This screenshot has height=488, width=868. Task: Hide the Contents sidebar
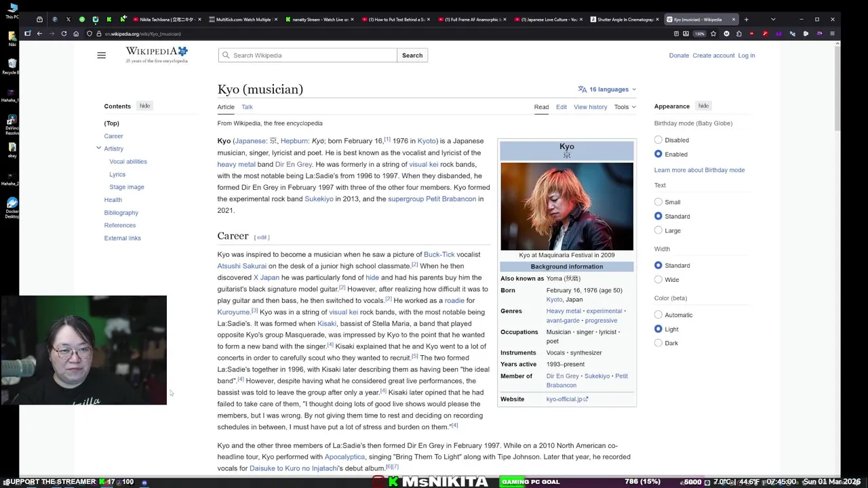tap(144, 106)
